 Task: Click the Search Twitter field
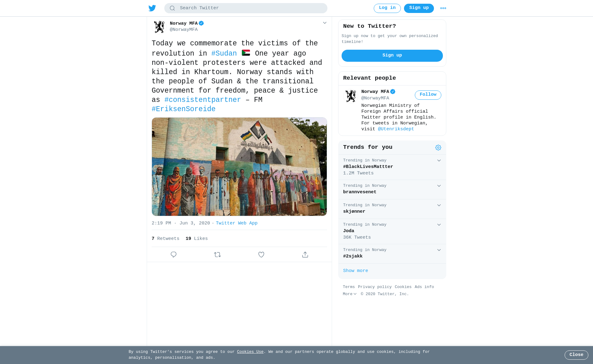tap(246, 8)
